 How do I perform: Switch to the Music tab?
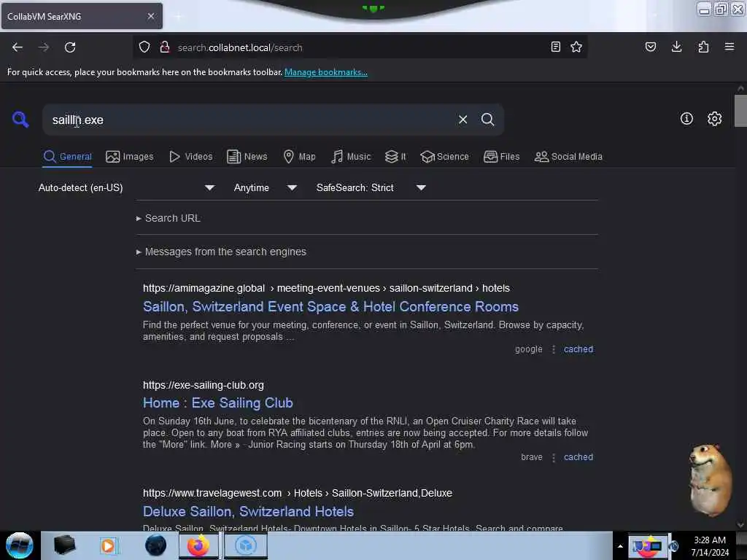pos(351,157)
